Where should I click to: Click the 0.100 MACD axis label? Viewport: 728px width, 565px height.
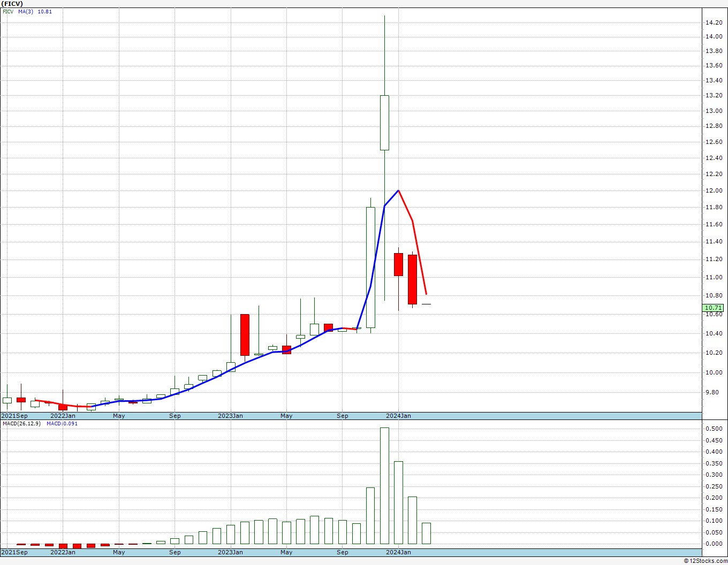click(x=714, y=521)
